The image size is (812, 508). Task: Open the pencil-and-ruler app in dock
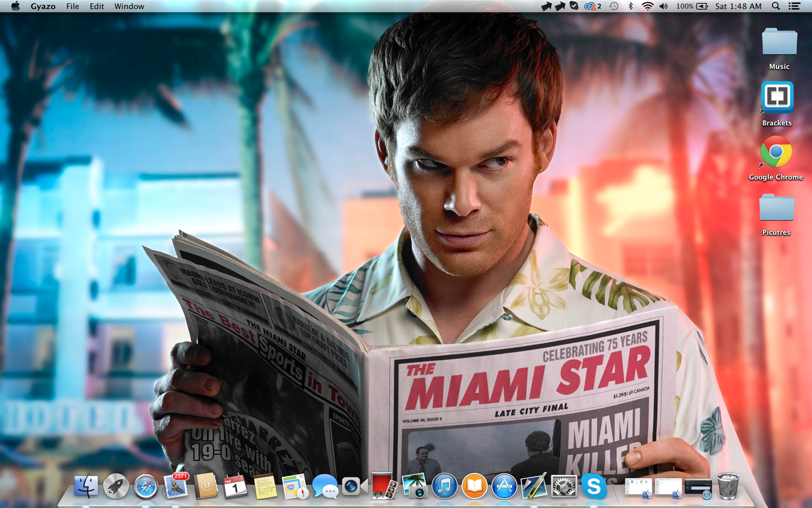(534, 487)
